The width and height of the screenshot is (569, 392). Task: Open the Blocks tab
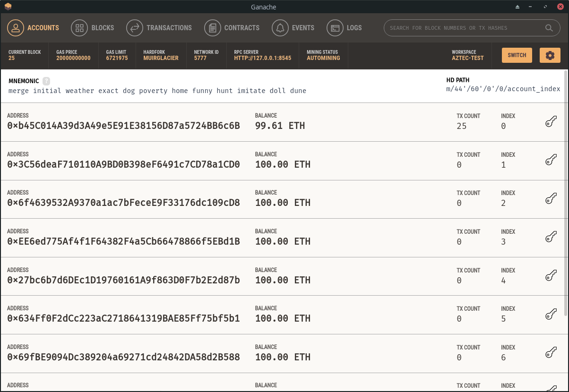point(93,28)
